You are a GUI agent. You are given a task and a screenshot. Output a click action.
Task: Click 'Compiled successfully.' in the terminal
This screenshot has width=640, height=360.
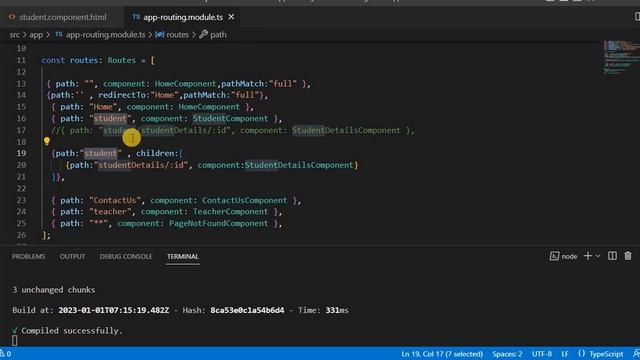72,331
